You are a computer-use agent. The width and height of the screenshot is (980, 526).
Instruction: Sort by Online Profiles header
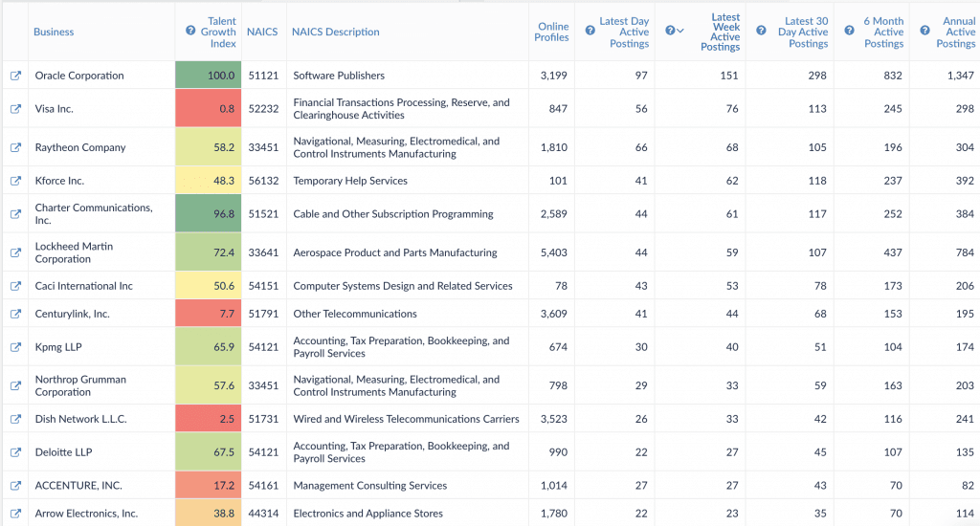pos(551,32)
